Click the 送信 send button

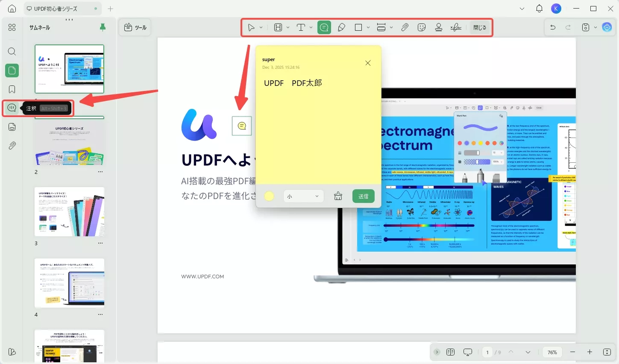[x=364, y=196]
